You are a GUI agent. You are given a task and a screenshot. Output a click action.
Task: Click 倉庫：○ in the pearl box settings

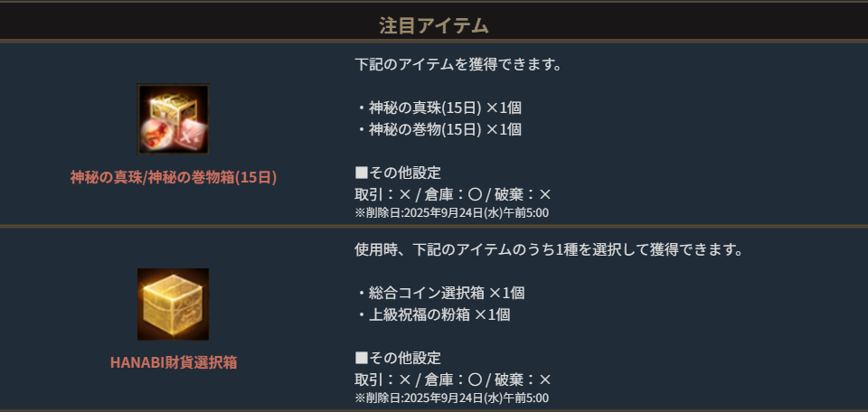click(454, 194)
